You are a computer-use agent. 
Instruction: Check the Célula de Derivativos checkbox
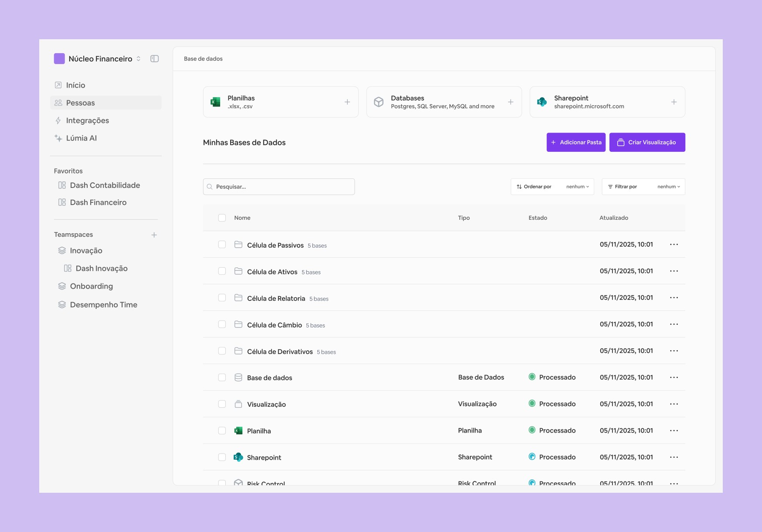point(222,351)
